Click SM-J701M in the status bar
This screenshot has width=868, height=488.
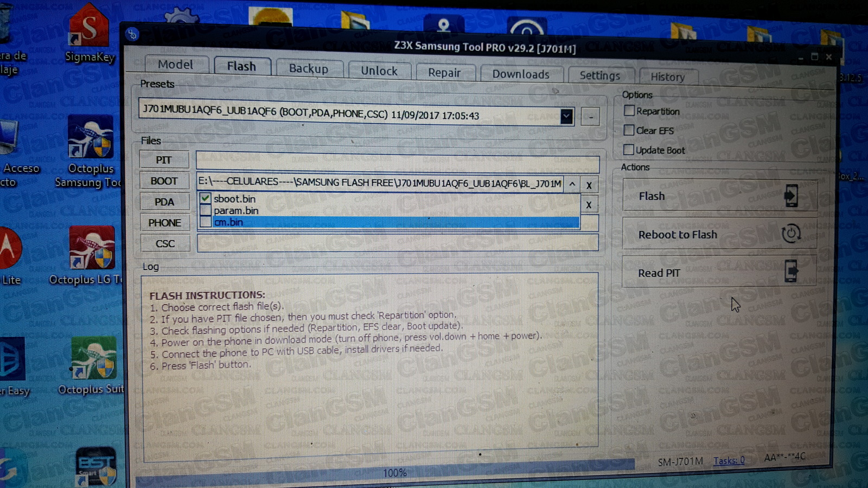click(x=680, y=461)
